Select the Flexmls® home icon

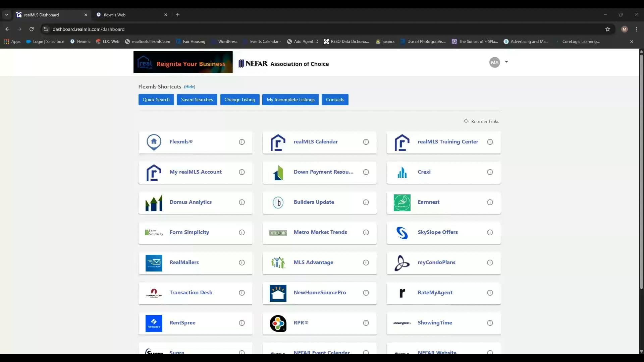tap(154, 142)
